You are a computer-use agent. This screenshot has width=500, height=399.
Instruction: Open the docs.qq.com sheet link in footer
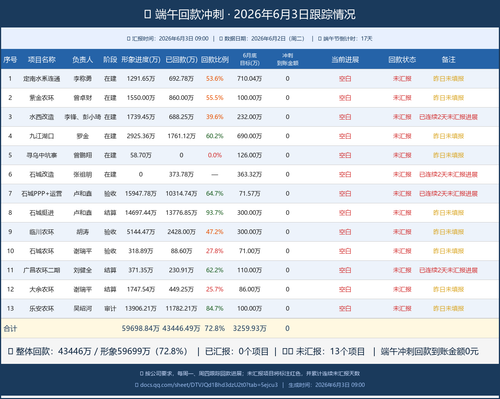point(208,385)
